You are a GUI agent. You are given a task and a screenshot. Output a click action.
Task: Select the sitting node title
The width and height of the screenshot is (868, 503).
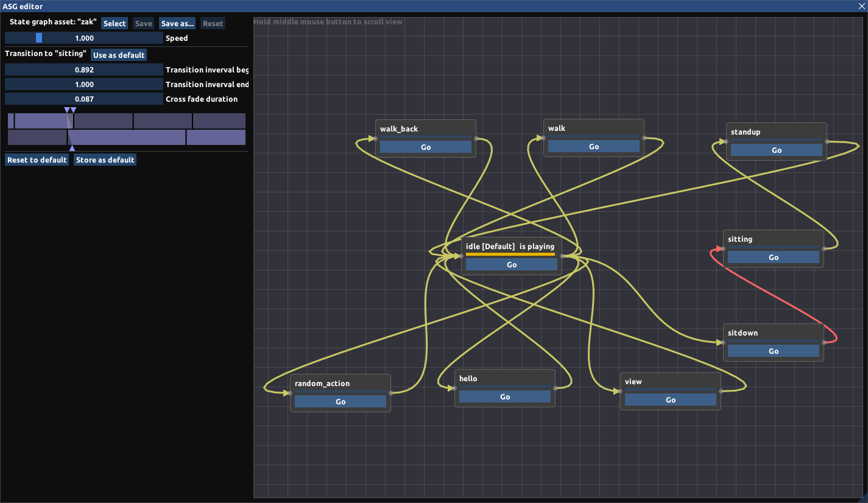point(740,239)
